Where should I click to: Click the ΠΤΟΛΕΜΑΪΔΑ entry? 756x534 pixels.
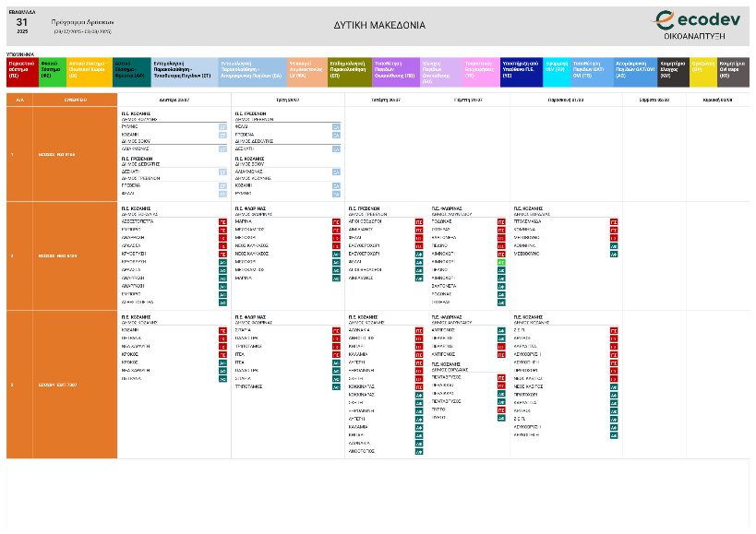pos(527,221)
